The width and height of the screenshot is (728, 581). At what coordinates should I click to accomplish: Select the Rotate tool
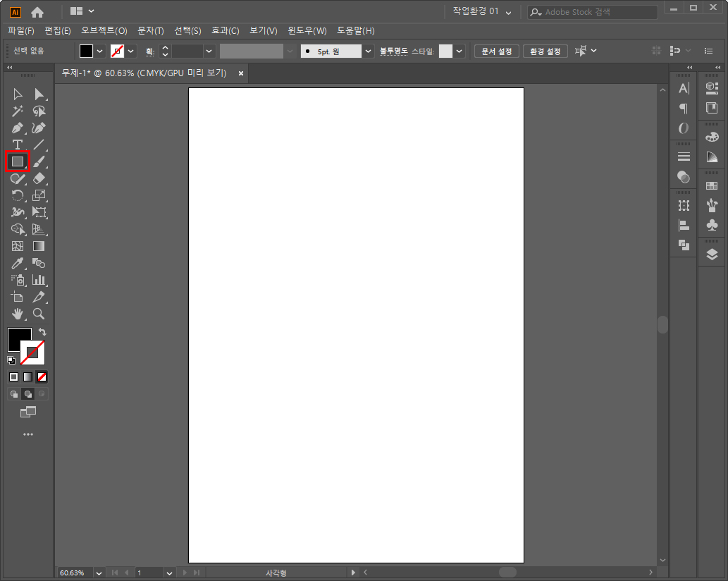point(18,195)
